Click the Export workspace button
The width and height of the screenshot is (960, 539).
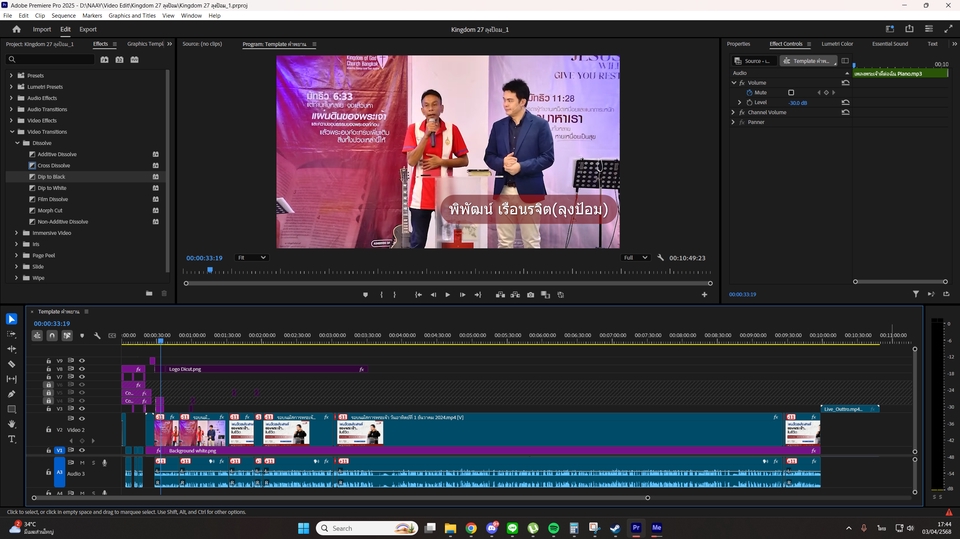tap(88, 29)
